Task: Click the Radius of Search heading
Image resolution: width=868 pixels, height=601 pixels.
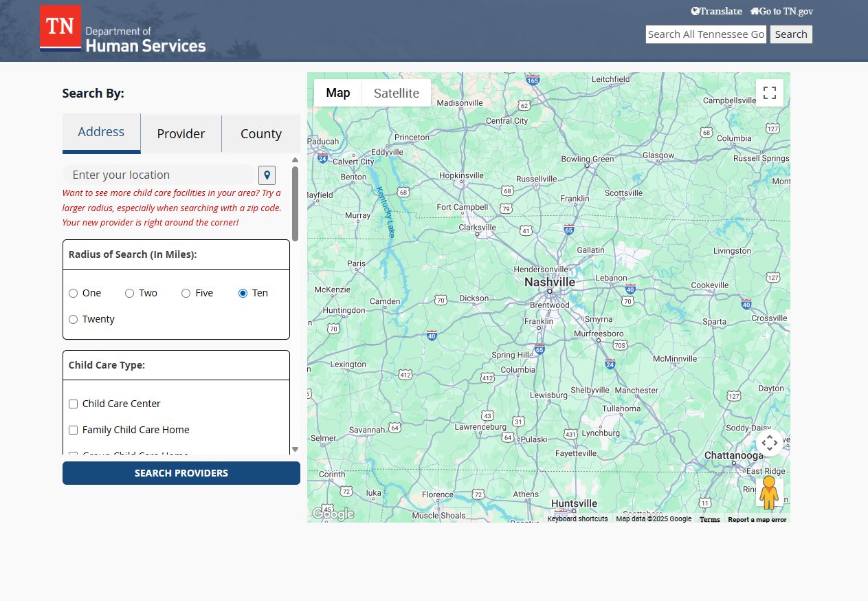Action: point(133,254)
